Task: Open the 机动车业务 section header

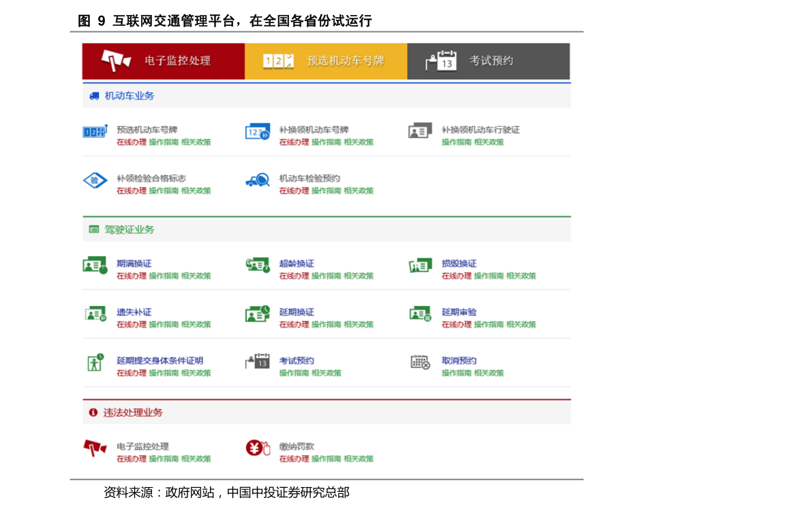Action: pyautogui.click(x=327, y=96)
